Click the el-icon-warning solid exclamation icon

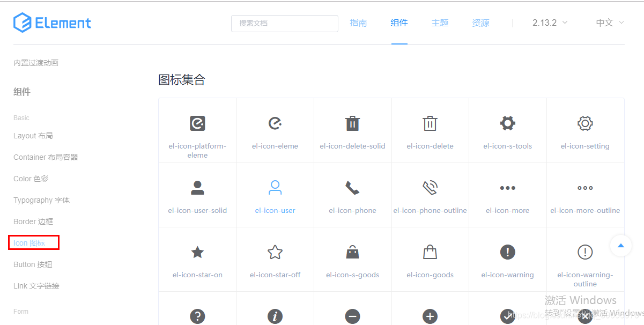pos(507,252)
